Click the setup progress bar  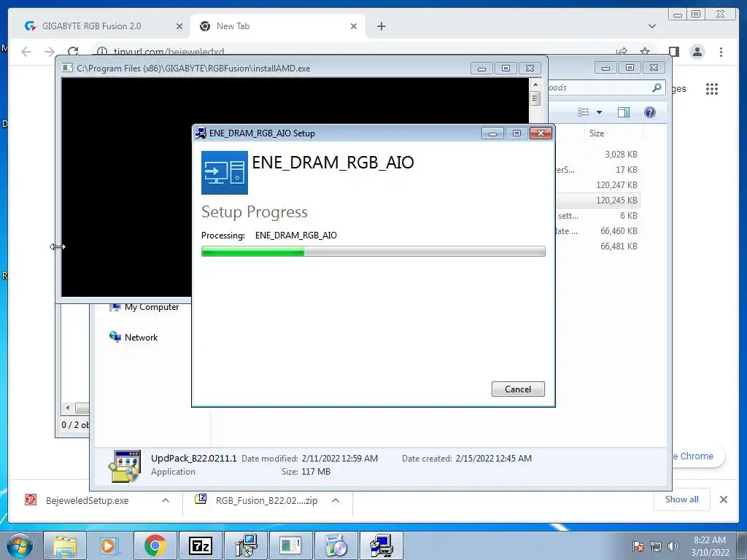(373, 252)
